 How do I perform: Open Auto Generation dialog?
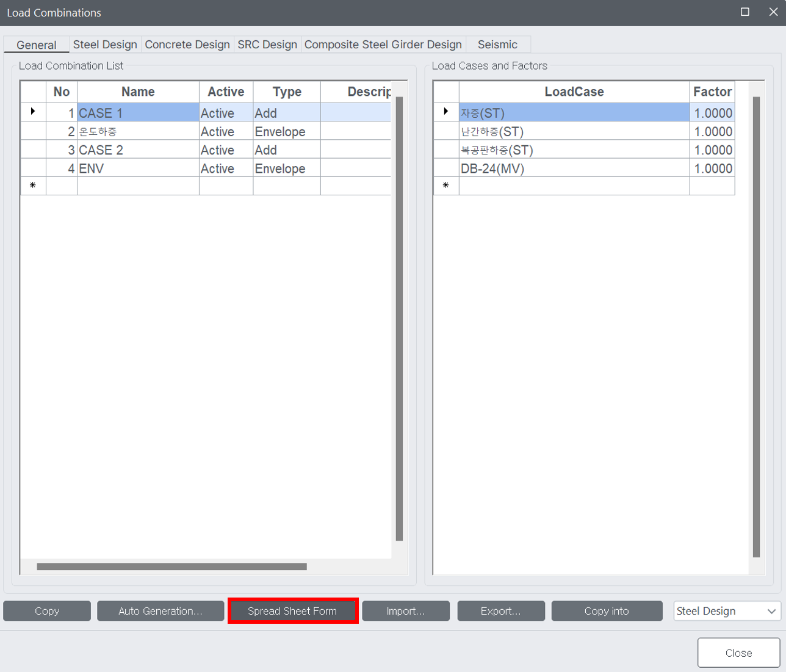click(160, 611)
